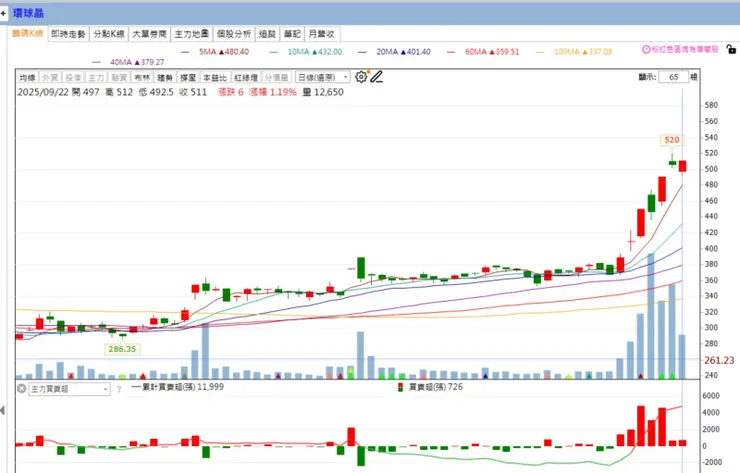Toggle the 分價量 volume profile button
This screenshot has height=473, width=740.
point(277,77)
